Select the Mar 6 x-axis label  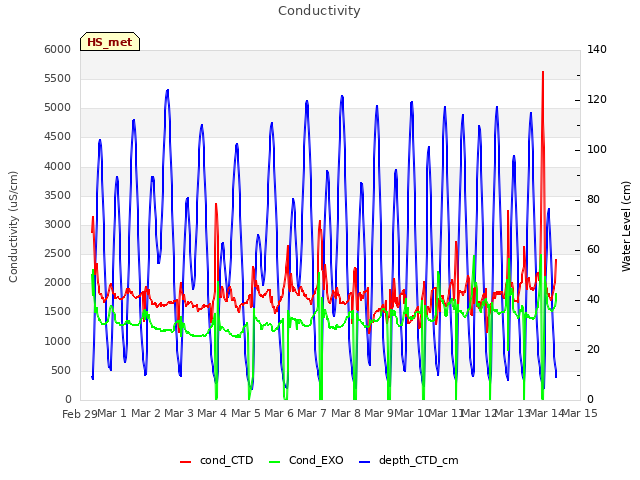click(279, 413)
